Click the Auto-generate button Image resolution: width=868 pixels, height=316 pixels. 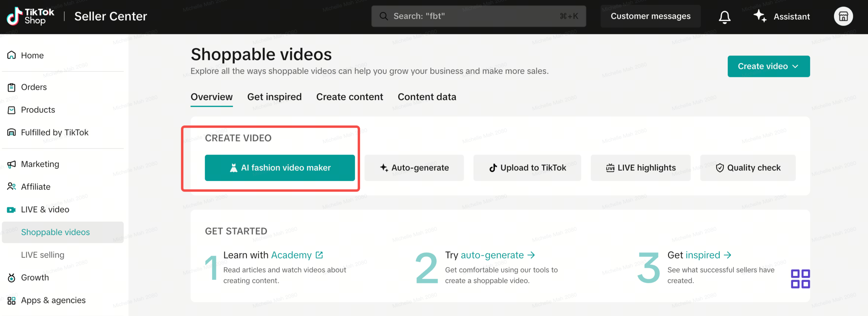pos(414,168)
